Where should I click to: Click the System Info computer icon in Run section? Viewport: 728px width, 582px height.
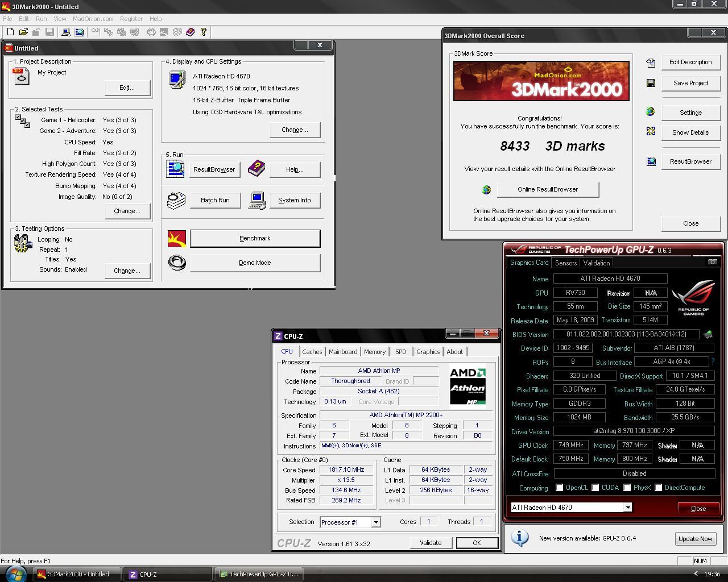[x=257, y=200]
